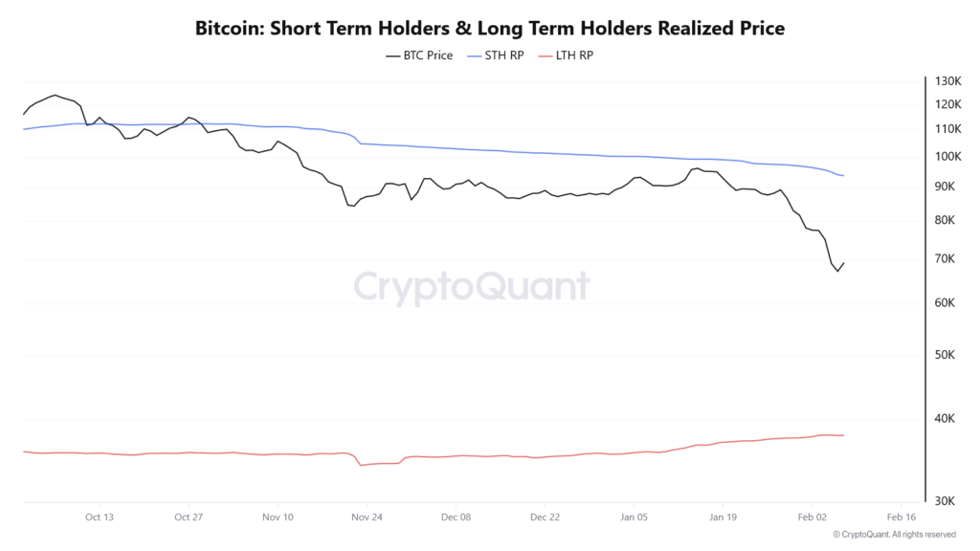Click the Feb 02 date tick label
The height and width of the screenshot is (551, 980).
tap(813, 517)
